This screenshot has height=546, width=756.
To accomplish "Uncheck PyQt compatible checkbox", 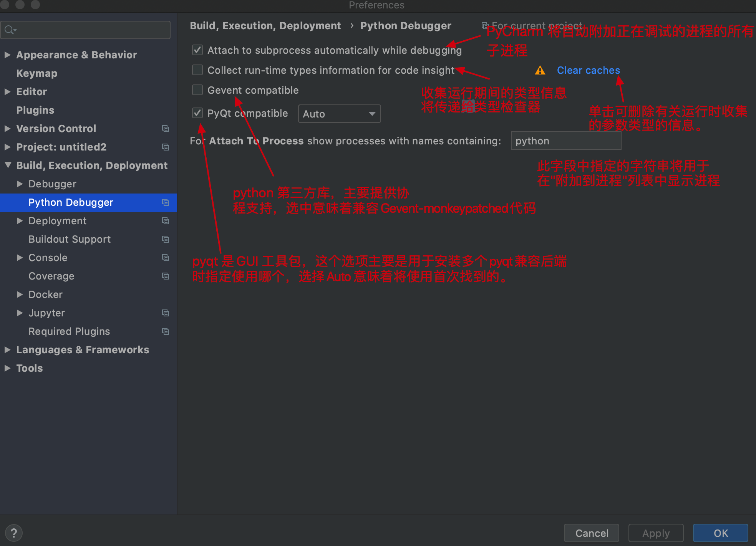I will point(197,113).
